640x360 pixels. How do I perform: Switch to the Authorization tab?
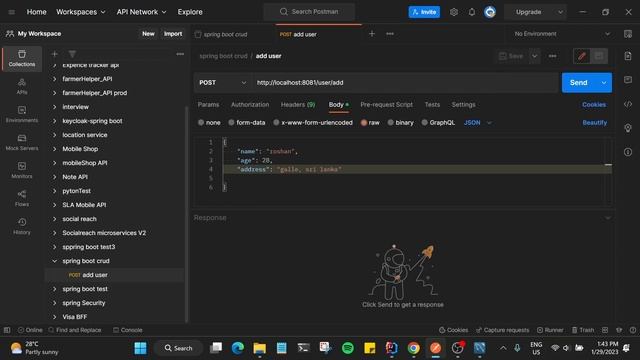pyautogui.click(x=250, y=104)
